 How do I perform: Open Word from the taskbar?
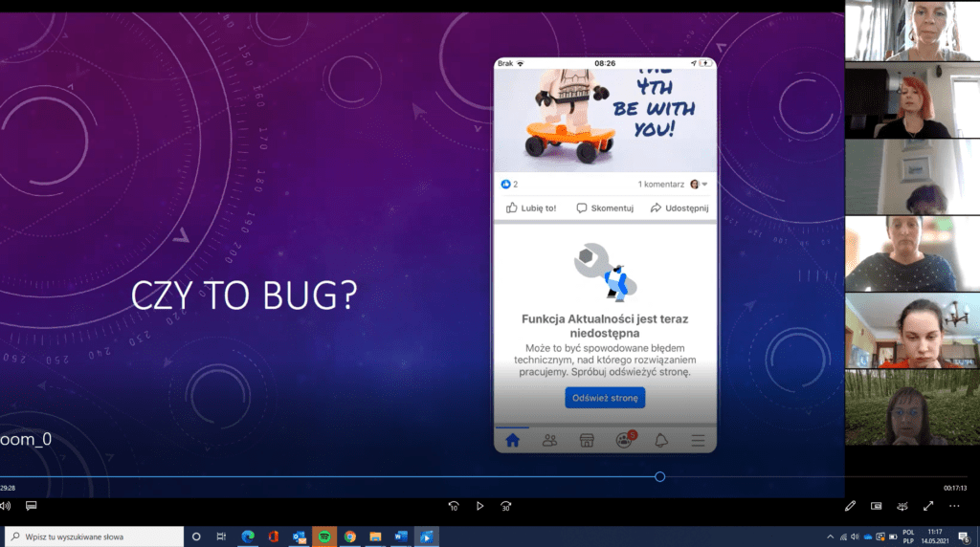click(401, 536)
